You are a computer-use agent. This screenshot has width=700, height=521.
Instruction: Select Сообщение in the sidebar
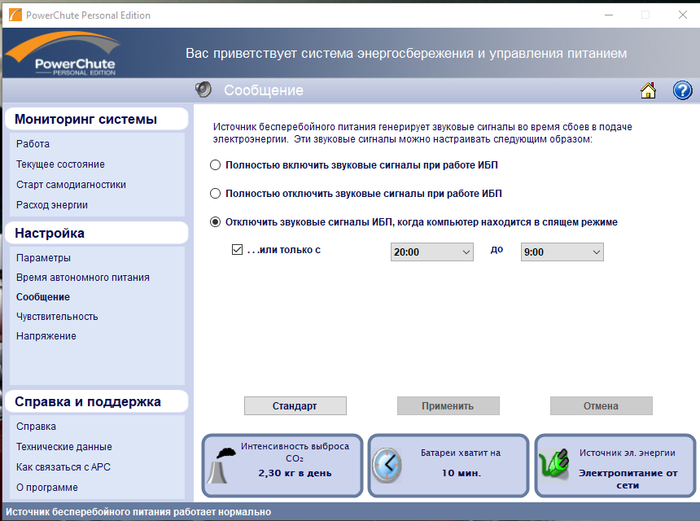click(x=43, y=297)
